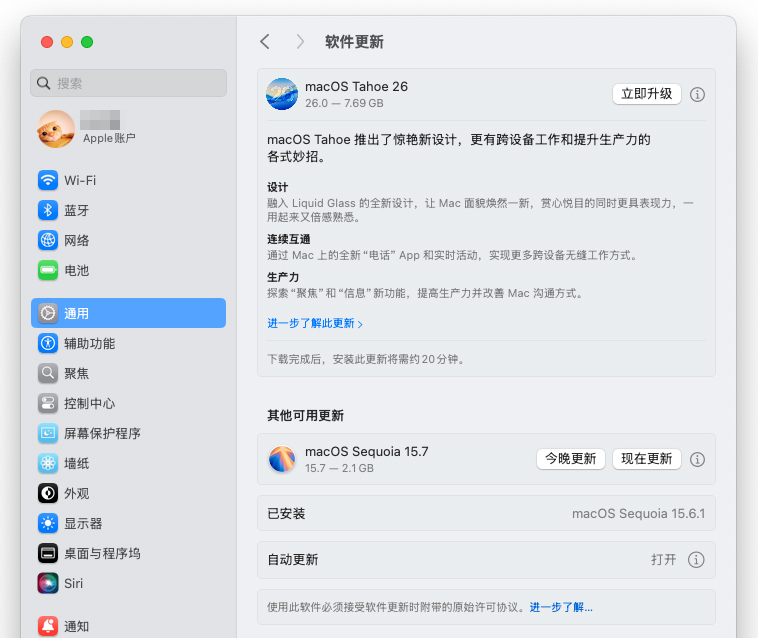Image resolution: width=758 pixels, height=638 pixels.
Task: Click the 已安装 row label
Action: point(286,513)
